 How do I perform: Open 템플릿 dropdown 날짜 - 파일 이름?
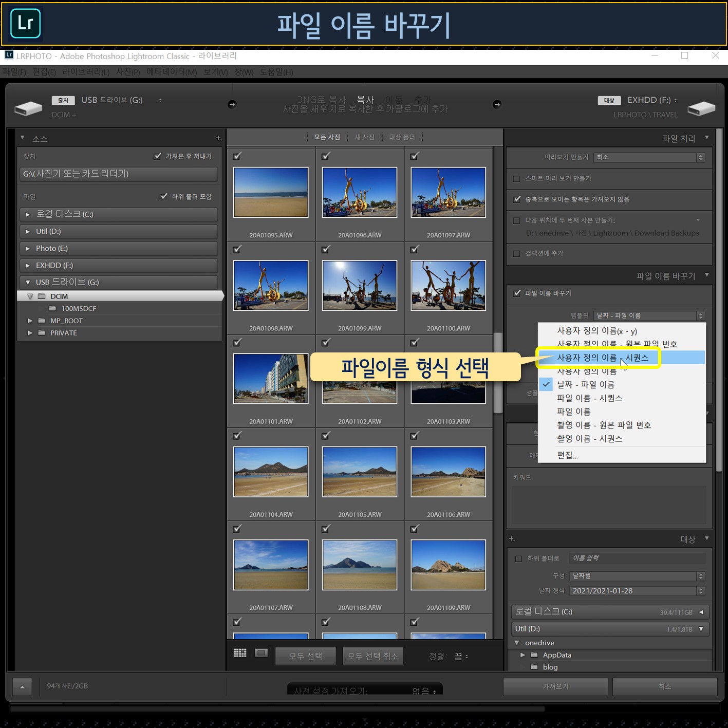pos(649,315)
